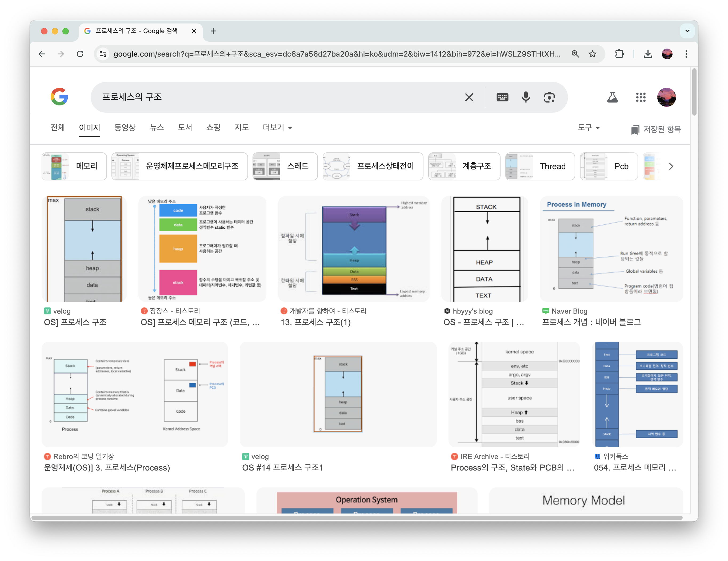The image size is (728, 561).
Task: Click the microphone voice search icon
Action: click(526, 97)
